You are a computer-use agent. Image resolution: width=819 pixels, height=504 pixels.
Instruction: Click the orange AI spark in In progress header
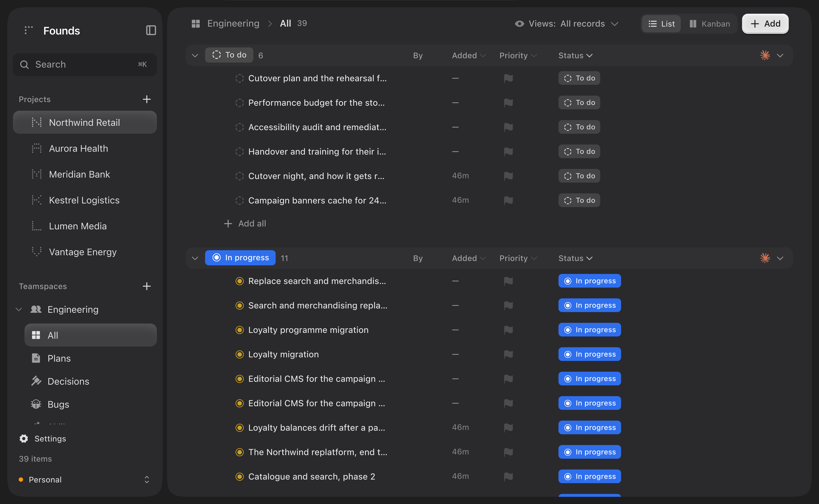pyautogui.click(x=765, y=258)
